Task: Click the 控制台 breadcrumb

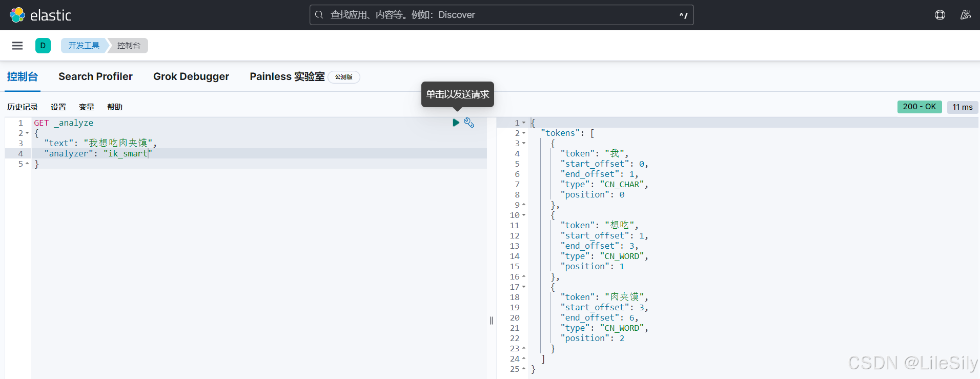Action: [x=129, y=46]
